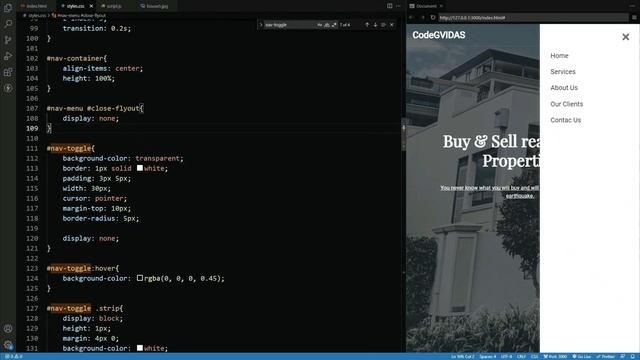Image resolution: width=640 pixels, height=360 pixels.
Task: Change indentation via Spaces: 4
Action: point(488,356)
